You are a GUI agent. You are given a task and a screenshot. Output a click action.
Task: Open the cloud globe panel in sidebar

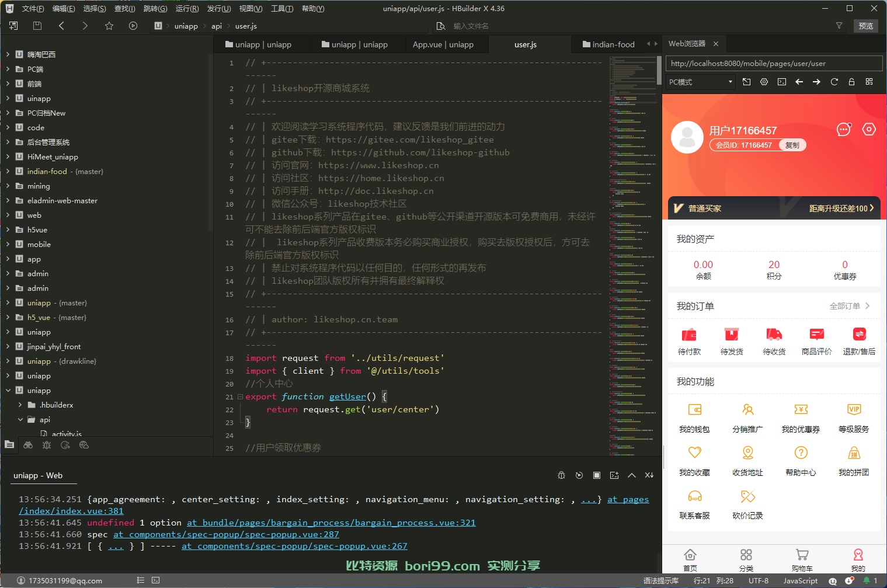(x=84, y=445)
